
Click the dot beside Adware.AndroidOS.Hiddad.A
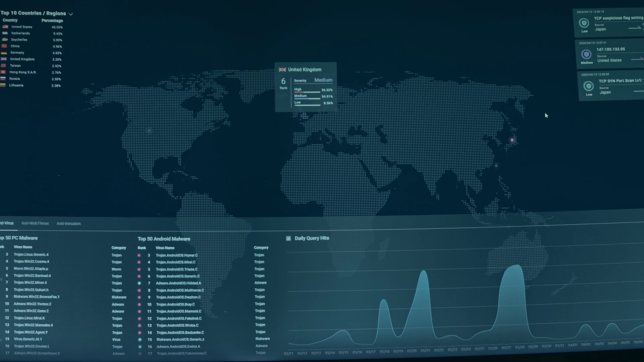click(139, 283)
